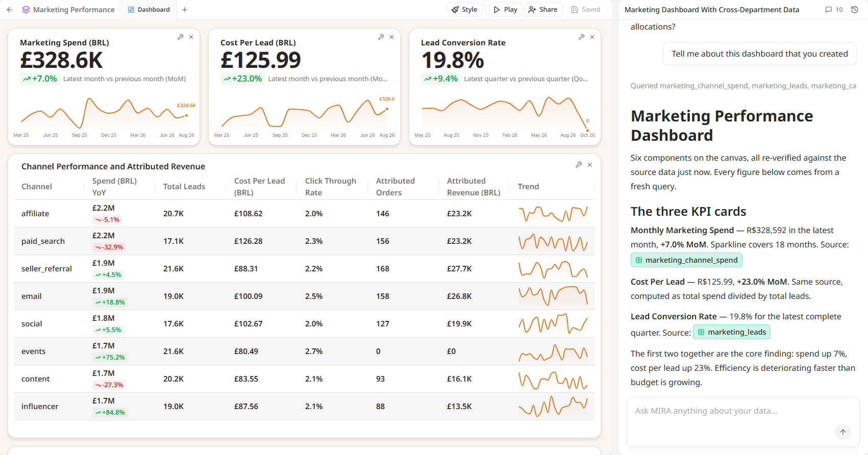
Task: Click the Channel column header
Action: (x=37, y=187)
